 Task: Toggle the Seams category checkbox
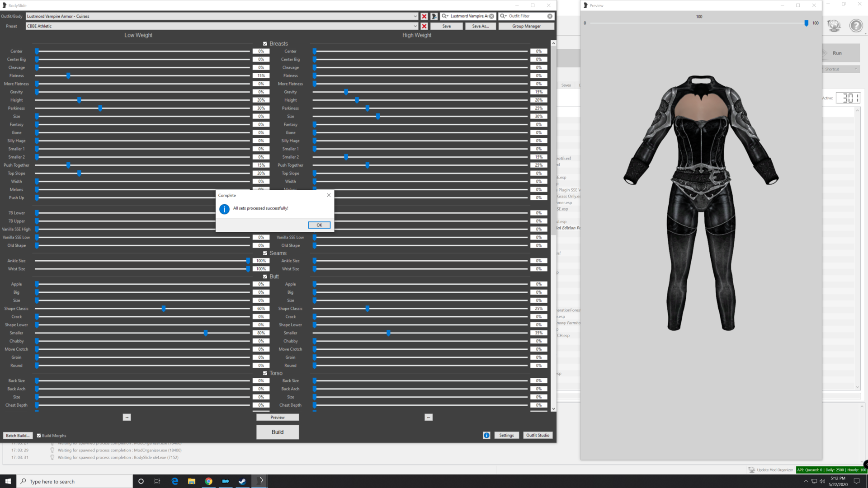265,253
